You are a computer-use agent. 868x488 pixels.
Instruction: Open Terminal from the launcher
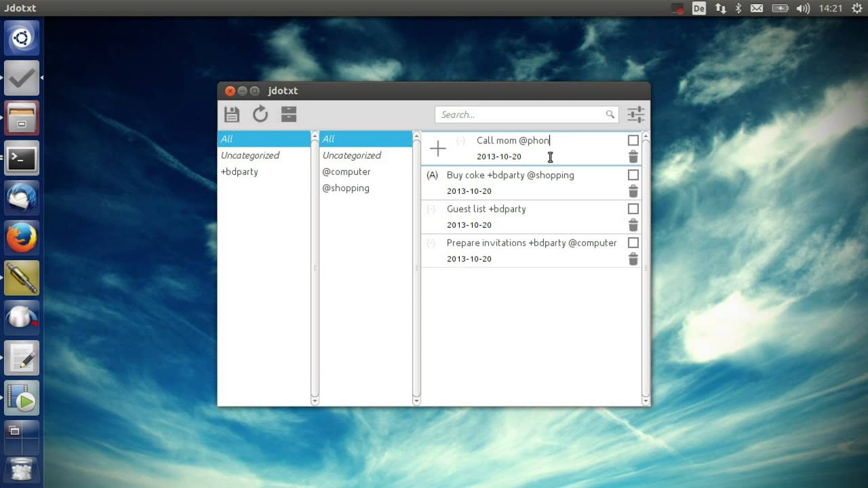pyautogui.click(x=22, y=158)
